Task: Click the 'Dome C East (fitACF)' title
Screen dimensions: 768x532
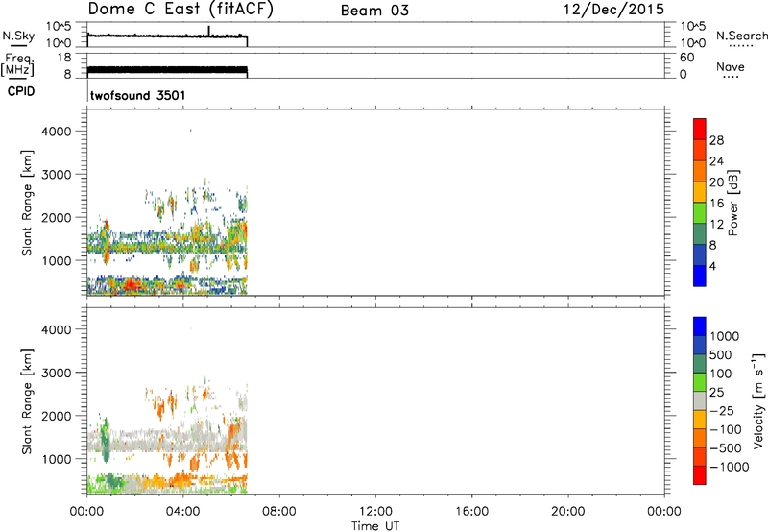Action: (x=180, y=9)
